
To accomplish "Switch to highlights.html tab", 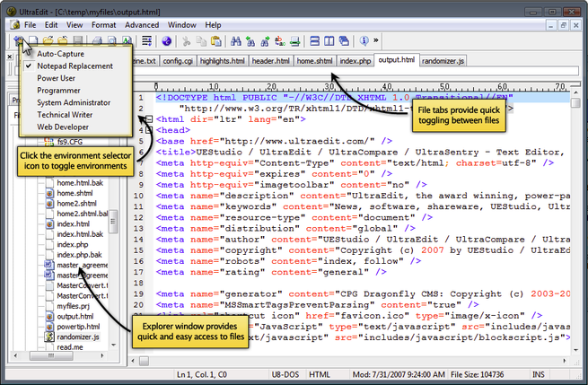I will click(x=222, y=61).
